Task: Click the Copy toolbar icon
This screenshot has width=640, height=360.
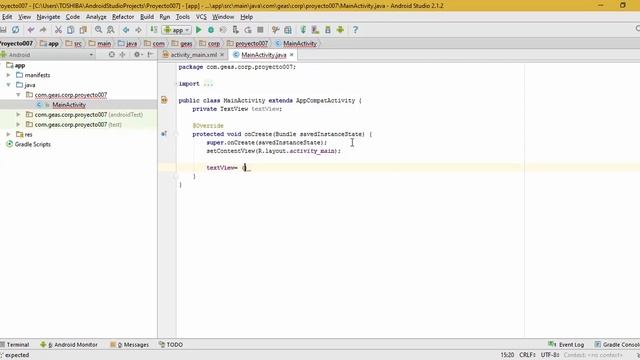Action: click(71, 30)
